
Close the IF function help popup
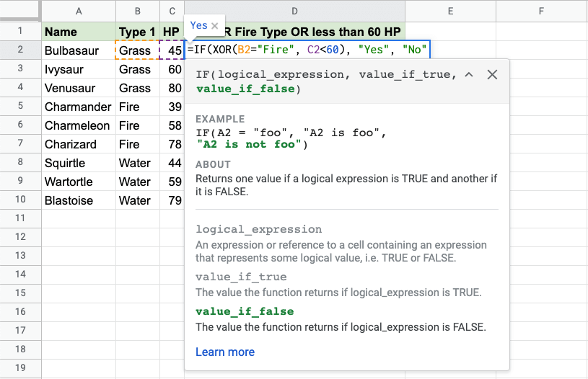point(492,74)
